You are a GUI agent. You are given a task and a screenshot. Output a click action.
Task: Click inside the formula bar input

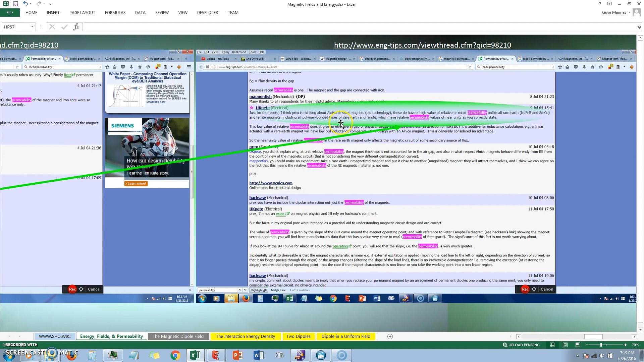(360, 27)
